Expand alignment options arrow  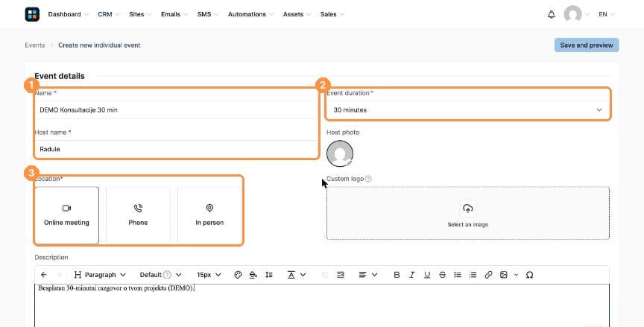[x=375, y=275]
